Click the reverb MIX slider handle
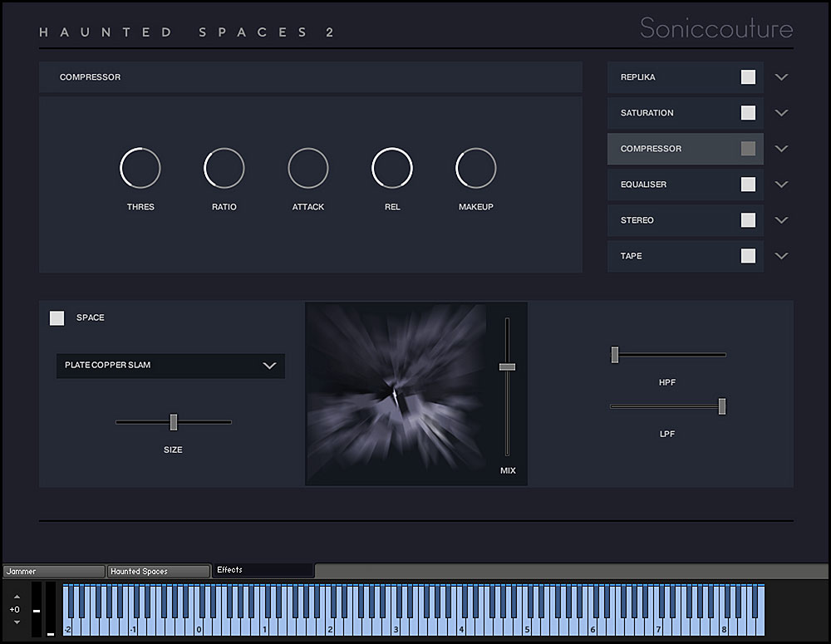 (507, 366)
